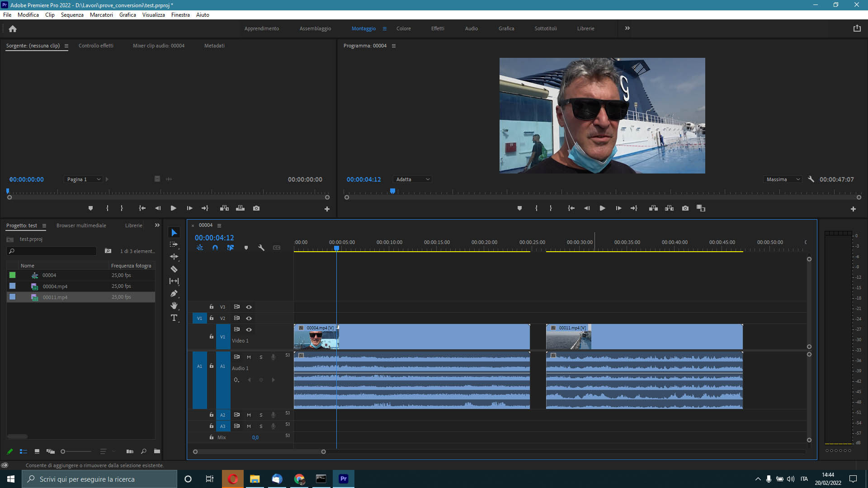Switch to Audio workspace
Image resolution: width=868 pixels, height=488 pixels.
tap(472, 28)
